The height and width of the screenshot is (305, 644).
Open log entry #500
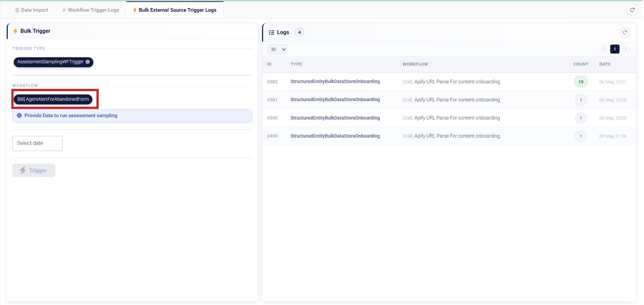pos(449,118)
